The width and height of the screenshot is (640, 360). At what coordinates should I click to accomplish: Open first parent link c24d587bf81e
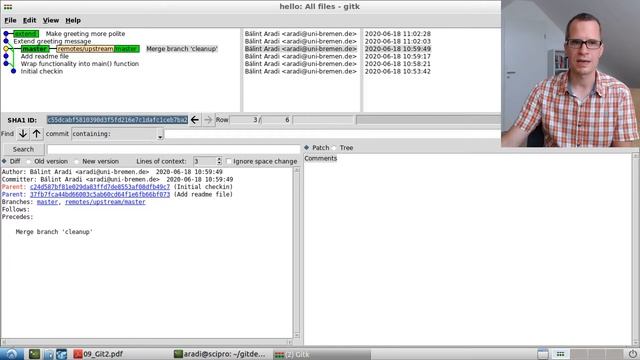tap(100, 187)
